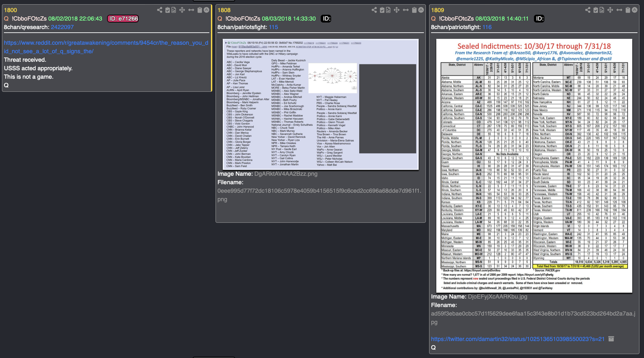Image resolution: width=644 pixels, height=358 pixels.
Task: Click the Q icon next to post 1809 tripcode
Action: [433, 19]
